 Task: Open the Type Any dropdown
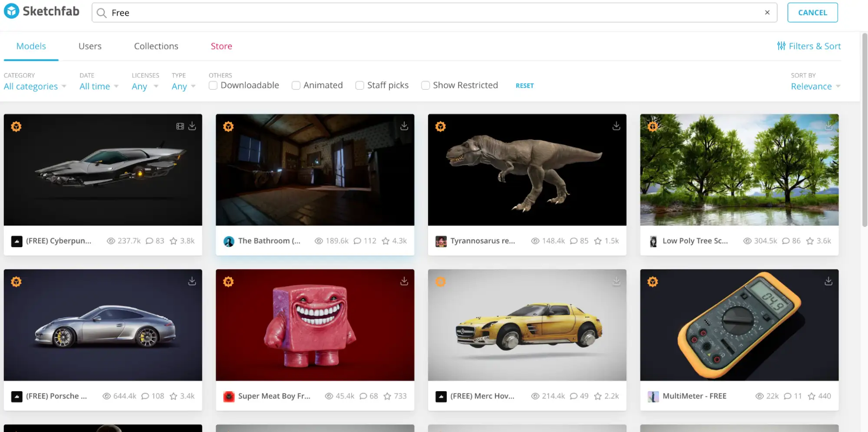tap(183, 86)
